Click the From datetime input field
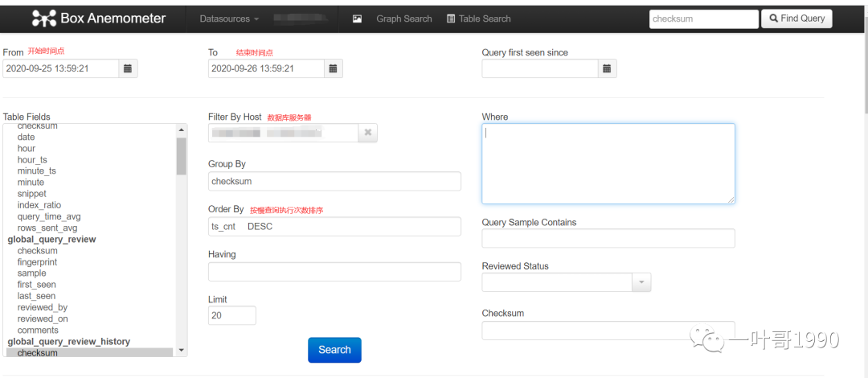Screen dimensions: 868x378 point(61,68)
